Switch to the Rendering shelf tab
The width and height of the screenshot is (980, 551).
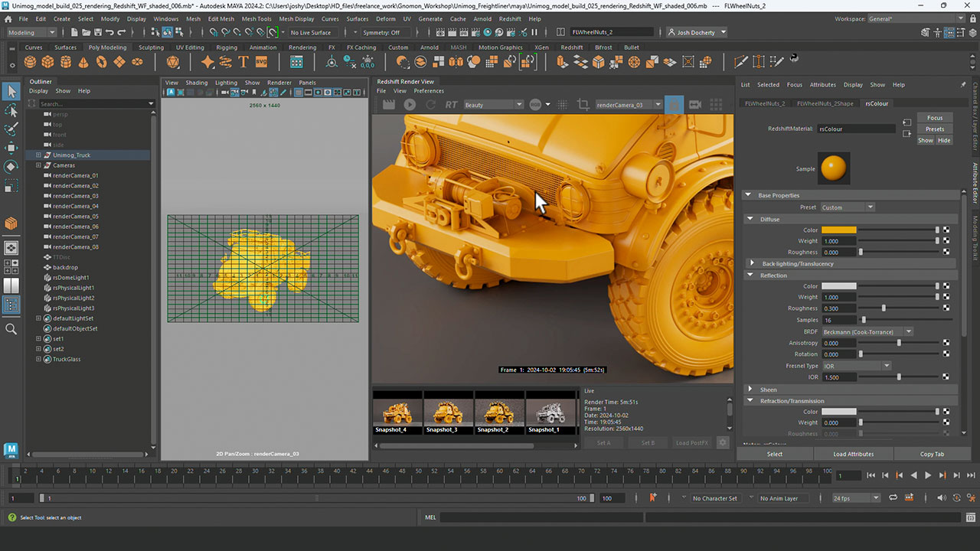(302, 47)
